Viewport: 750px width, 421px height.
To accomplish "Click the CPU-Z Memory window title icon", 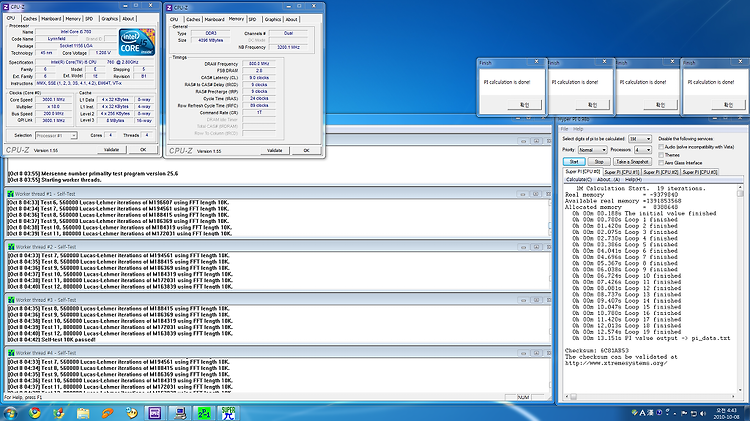I will (169, 8).
